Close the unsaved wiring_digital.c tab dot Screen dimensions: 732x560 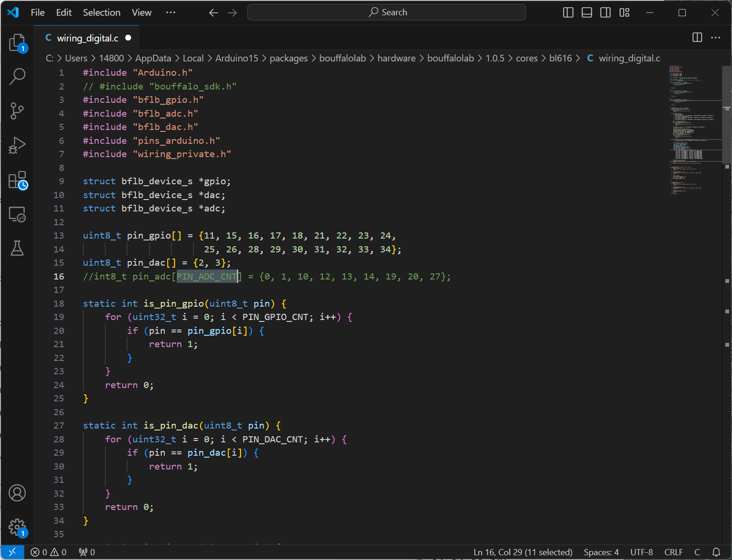(128, 38)
